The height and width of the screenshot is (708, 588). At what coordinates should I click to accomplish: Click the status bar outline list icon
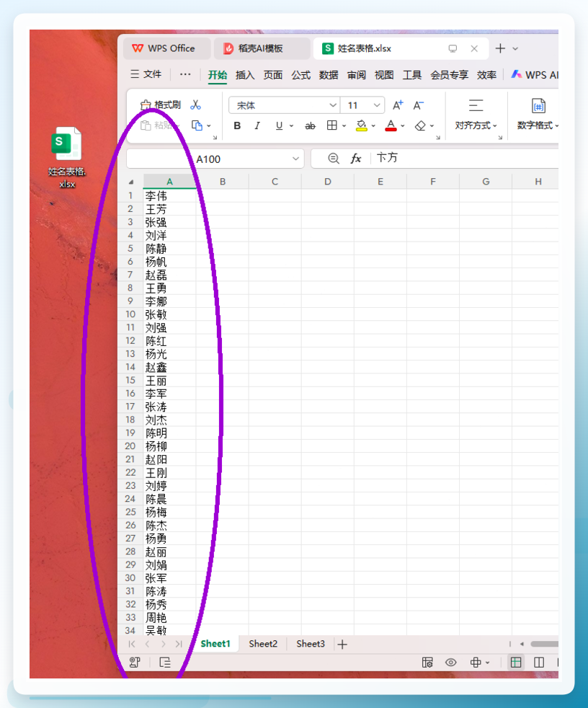(165, 663)
